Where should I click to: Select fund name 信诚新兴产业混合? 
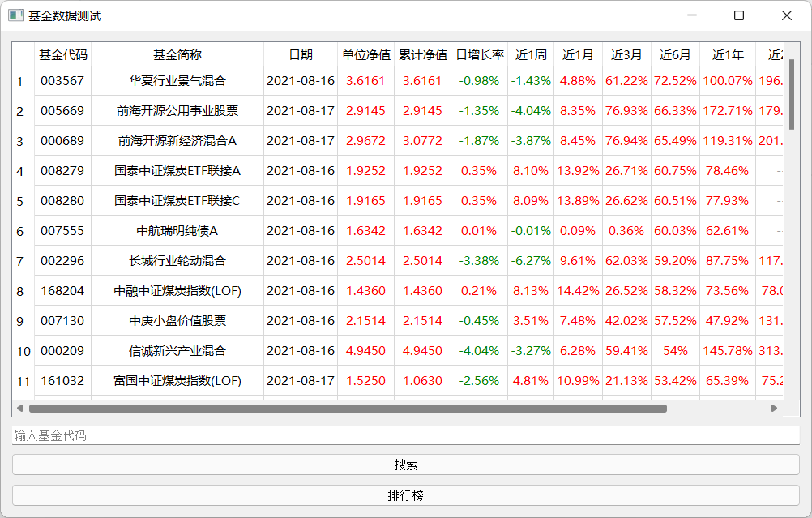click(x=177, y=351)
